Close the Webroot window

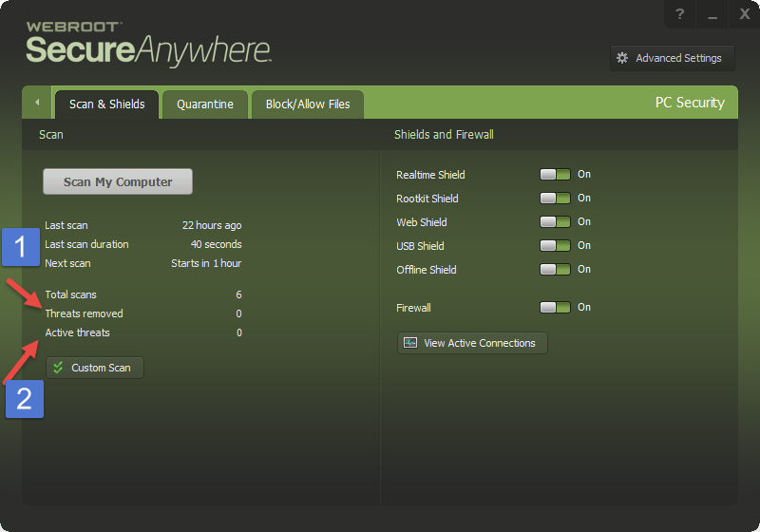pos(745,14)
